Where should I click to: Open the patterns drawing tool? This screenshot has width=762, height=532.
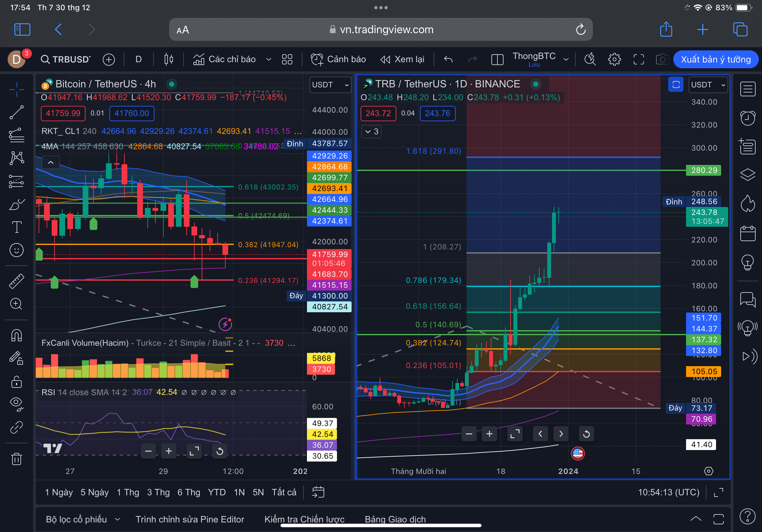(17, 158)
